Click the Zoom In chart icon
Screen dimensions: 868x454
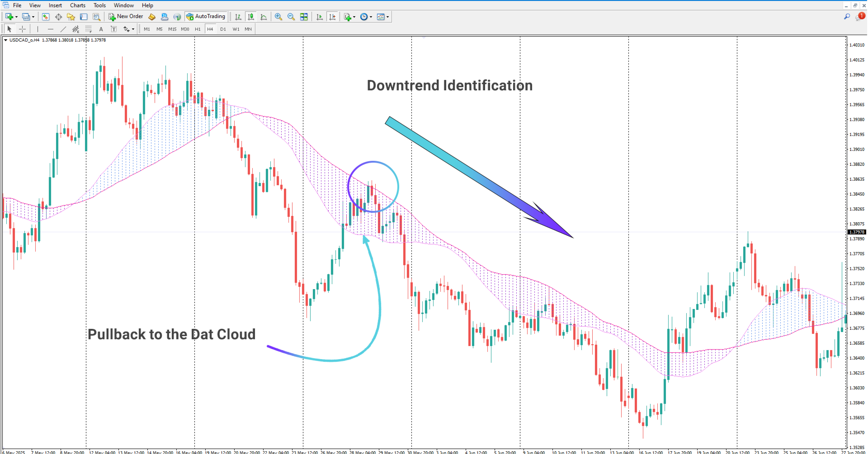coord(278,17)
